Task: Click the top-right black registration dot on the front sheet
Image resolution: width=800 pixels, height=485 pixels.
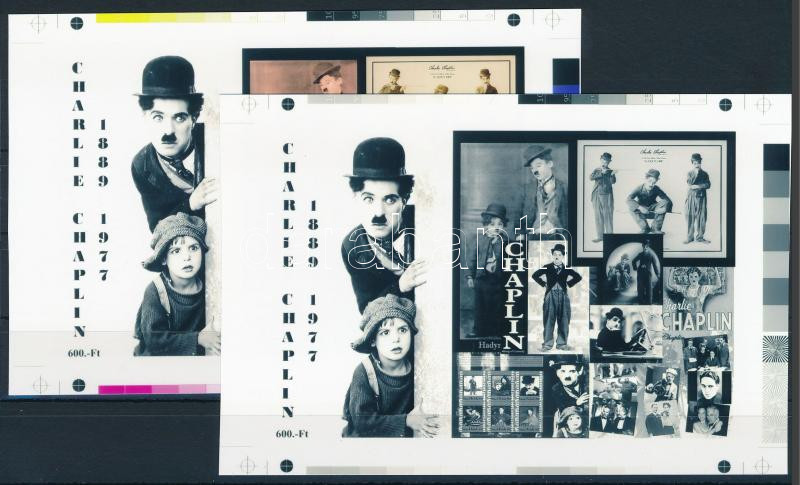Action: [725, 105]
